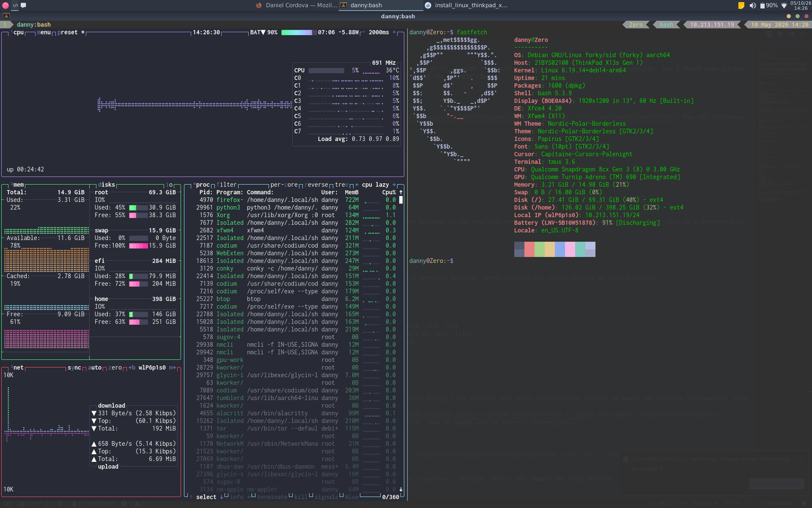Click the minus to decrease btop update interval
The height and width of the screenshot is (508, 812).
pos(364,32)
